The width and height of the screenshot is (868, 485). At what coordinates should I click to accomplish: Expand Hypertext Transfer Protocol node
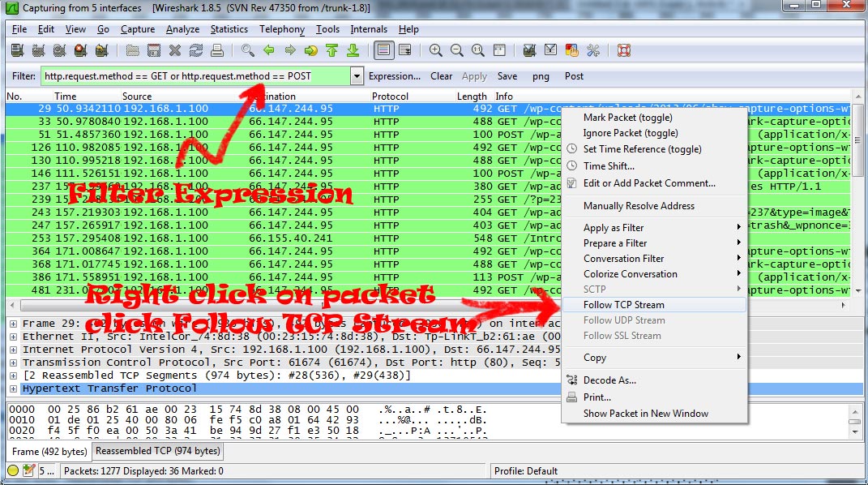coord(13,388)
